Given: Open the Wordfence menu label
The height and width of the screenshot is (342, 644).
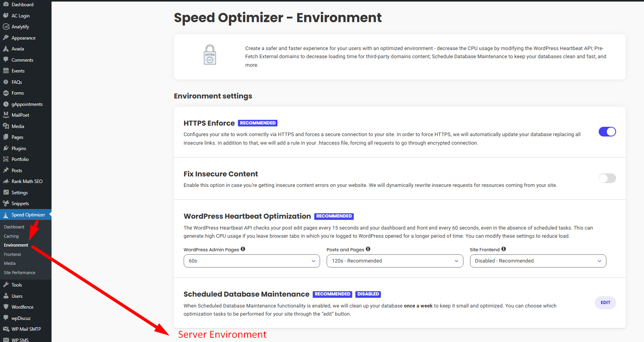Looking at the screenshot, I should click(x=22, y=307).
